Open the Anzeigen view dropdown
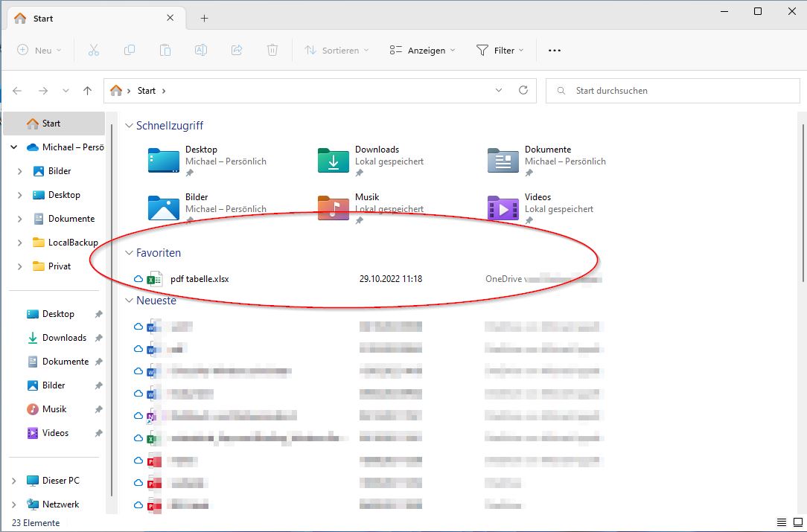Viewport: 807px width, 532px height. (425, 51)
